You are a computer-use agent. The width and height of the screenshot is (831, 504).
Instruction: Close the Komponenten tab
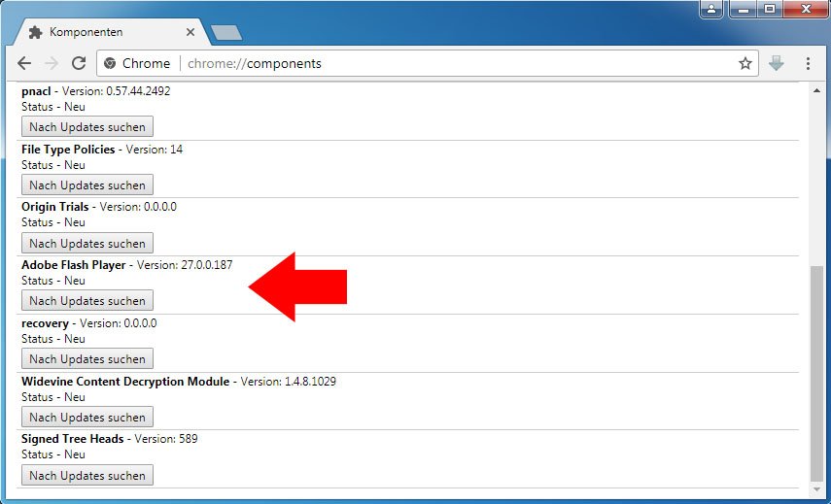[x=190, y=32]
